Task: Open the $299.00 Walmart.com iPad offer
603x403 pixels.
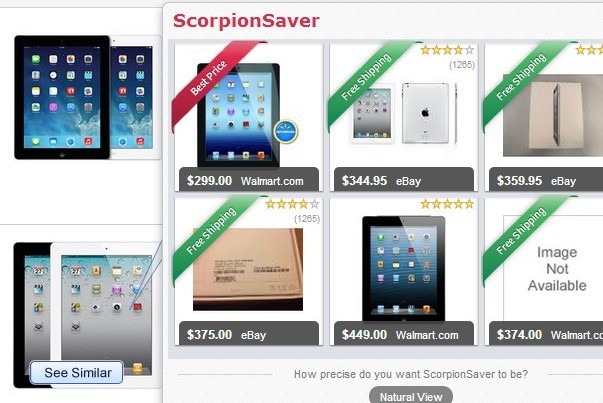Action: [x=248, y=117]
